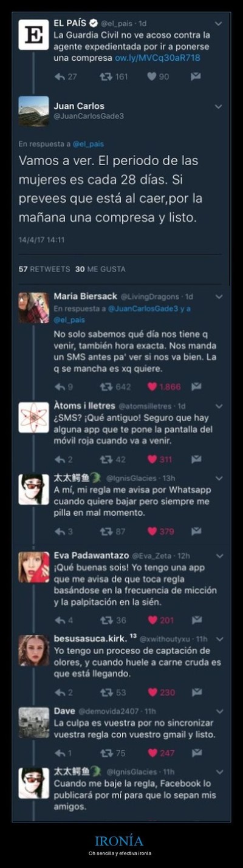This screenshot has width=243, height=868.
Task: Like María Biersack's reply
Action: tap(152, 386)
